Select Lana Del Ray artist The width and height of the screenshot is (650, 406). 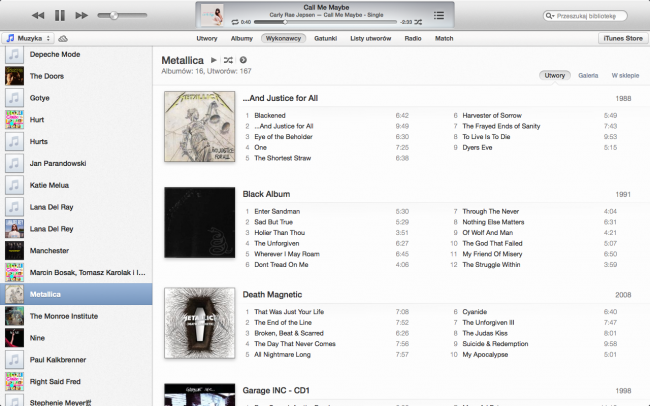76,207
